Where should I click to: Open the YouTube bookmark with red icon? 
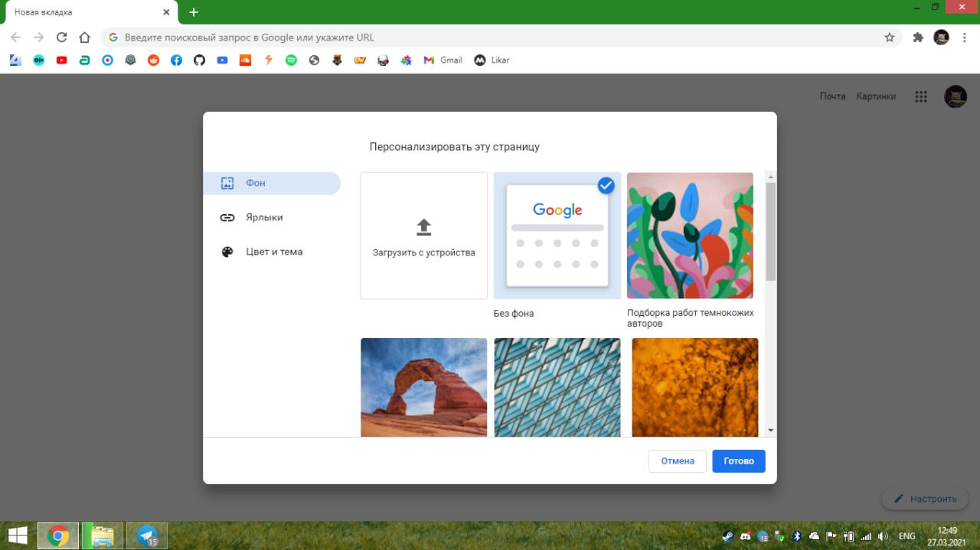click(61, 60)
